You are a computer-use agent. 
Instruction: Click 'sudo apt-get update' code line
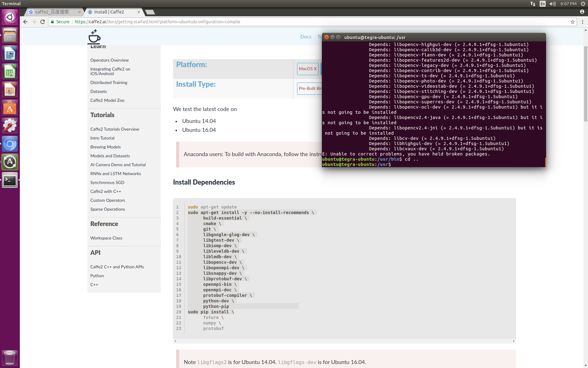coord(212,207)
